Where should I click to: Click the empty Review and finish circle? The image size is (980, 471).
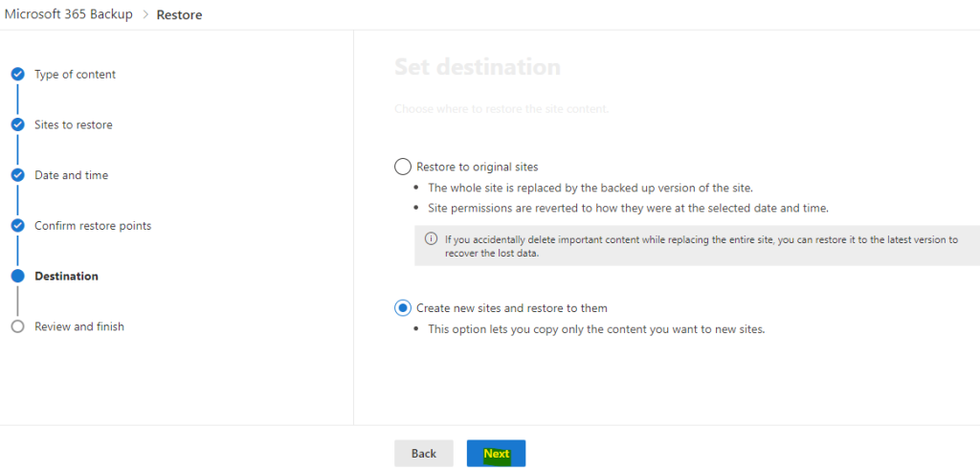(17, 326)
